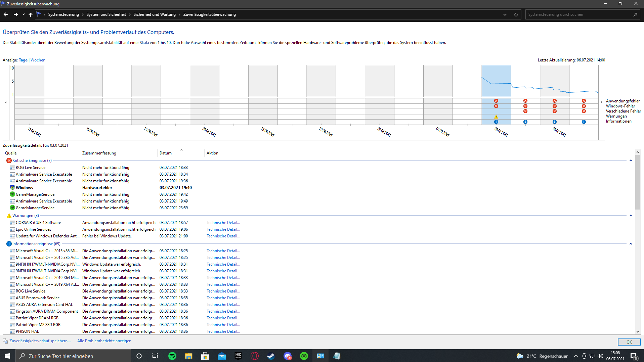Screen dimensions: 644x362
Task: Open Discord from the taskbar
Action: (x=288, y=356)
